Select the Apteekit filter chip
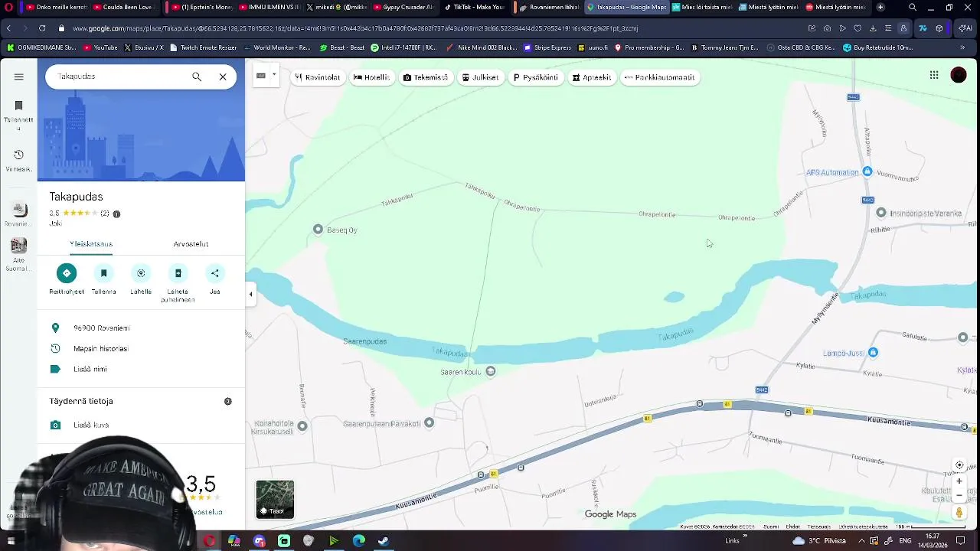The height and width of the screenshot is (551, 980). 592,77
